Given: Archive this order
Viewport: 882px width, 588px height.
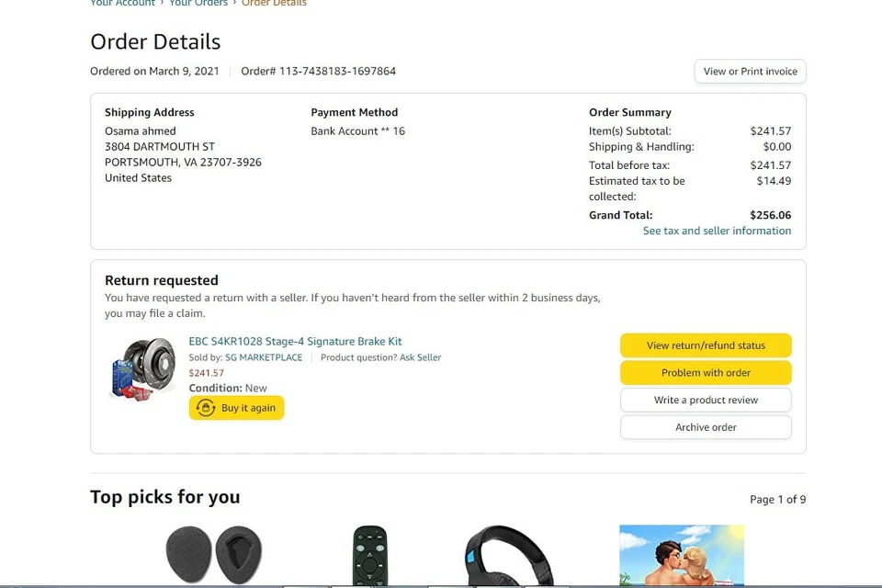Looking at the screenshot, I should tap(706, 427).
